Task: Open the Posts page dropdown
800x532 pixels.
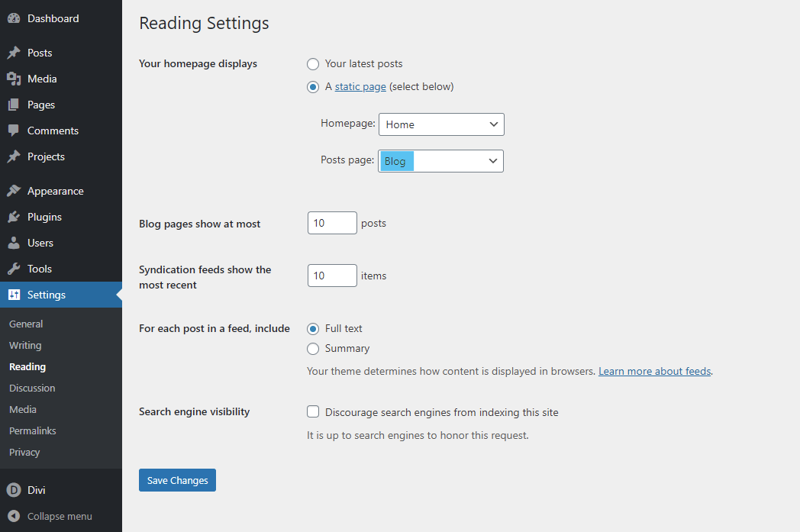Action: [x=440, y=160]
